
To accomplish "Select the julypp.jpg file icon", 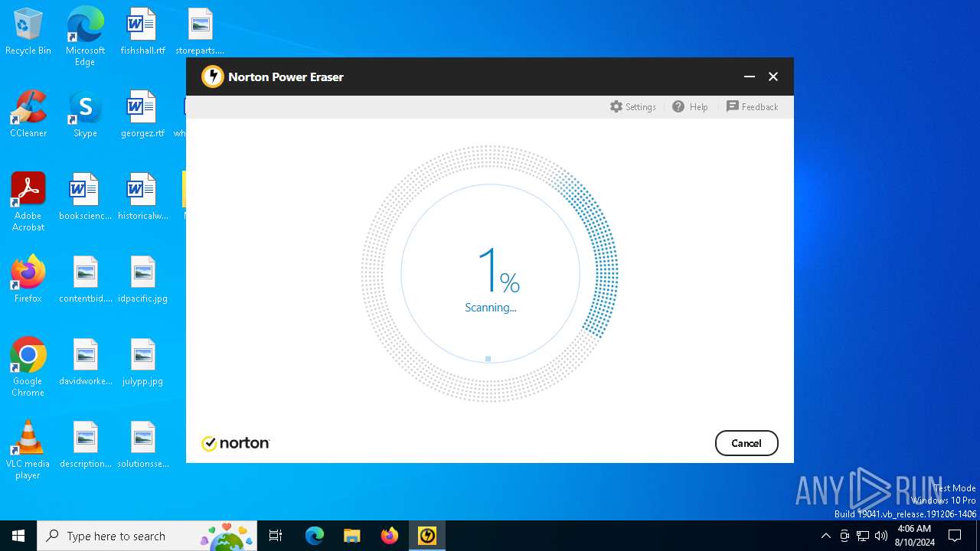I will point(142,362).
